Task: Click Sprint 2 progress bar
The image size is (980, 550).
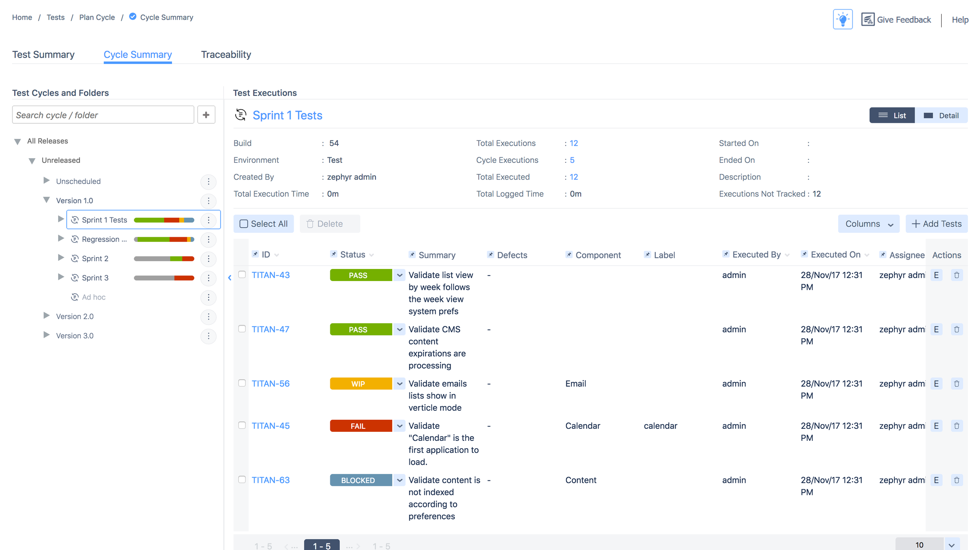Action: (164, 259)
